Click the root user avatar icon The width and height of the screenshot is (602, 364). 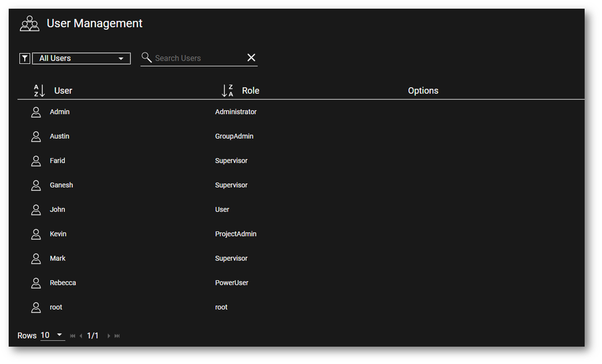point(36,307)
